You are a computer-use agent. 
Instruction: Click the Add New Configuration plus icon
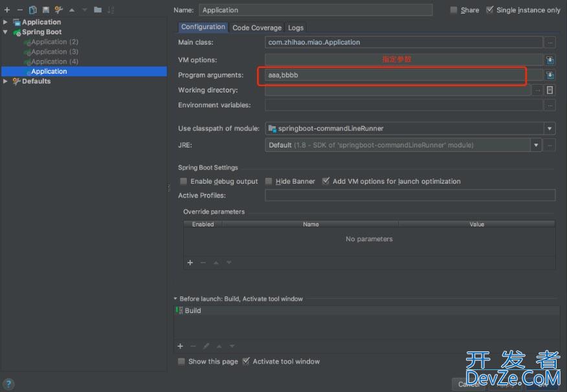tap(7, 10)
